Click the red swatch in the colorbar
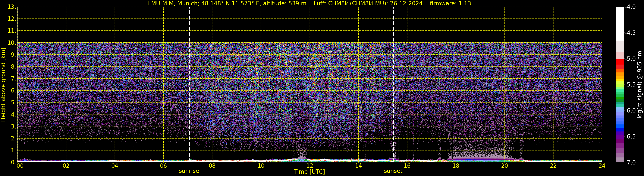The image size is (644, 176). (620, 62)
